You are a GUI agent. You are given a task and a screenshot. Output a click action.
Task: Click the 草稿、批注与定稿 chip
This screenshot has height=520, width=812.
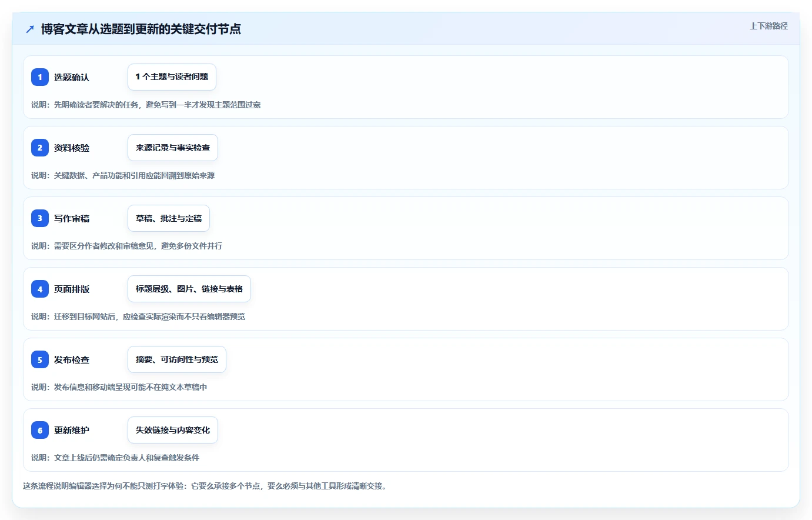tap(169, 218)
